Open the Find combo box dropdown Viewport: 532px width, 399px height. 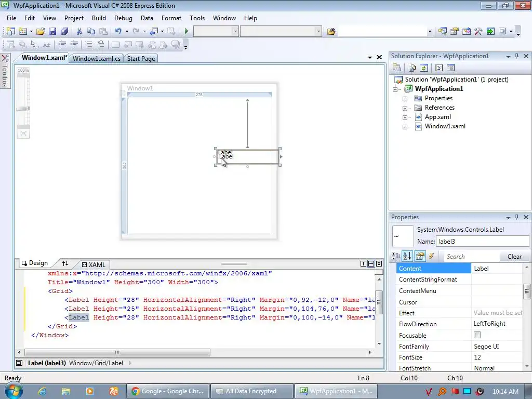(430, 32)
